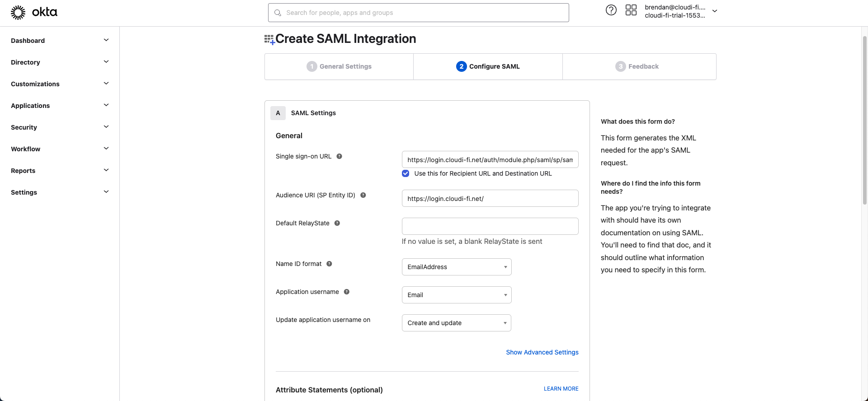Open the account menu chevron

pos(715,11)
